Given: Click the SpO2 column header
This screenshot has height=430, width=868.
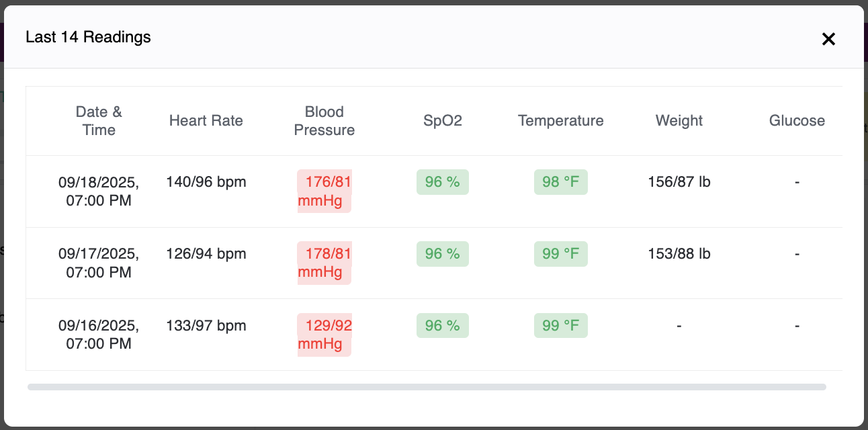Looking at the screenshot, I should [x=443, y=121].
